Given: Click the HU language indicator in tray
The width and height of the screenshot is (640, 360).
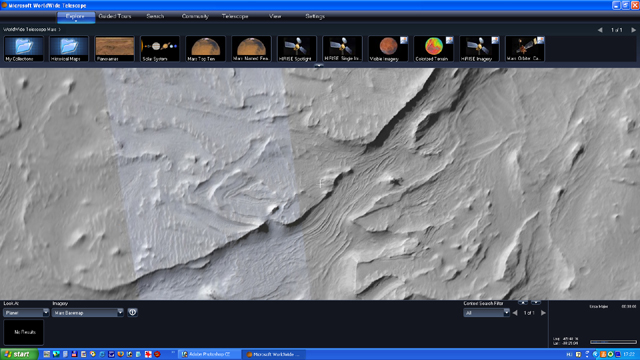Looking at the screenshot, I should 569,354.
